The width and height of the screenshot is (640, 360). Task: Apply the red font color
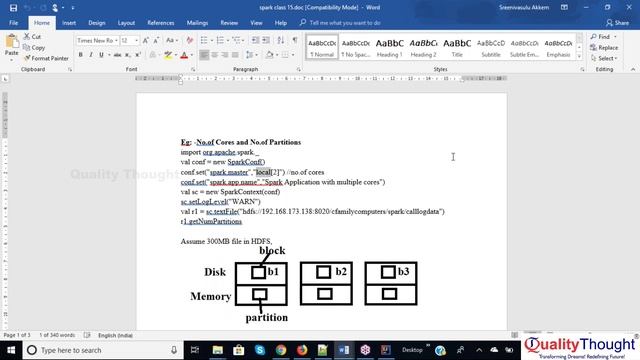[x=184, y=55]
